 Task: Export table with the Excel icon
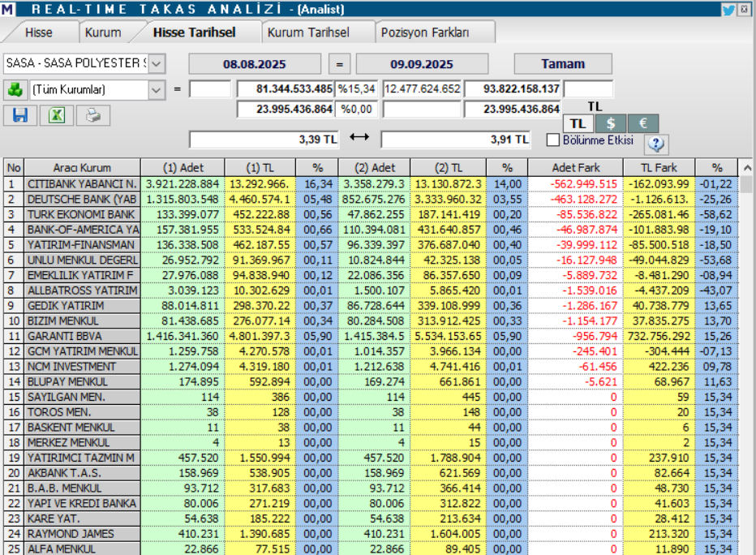tap(57, 115)
